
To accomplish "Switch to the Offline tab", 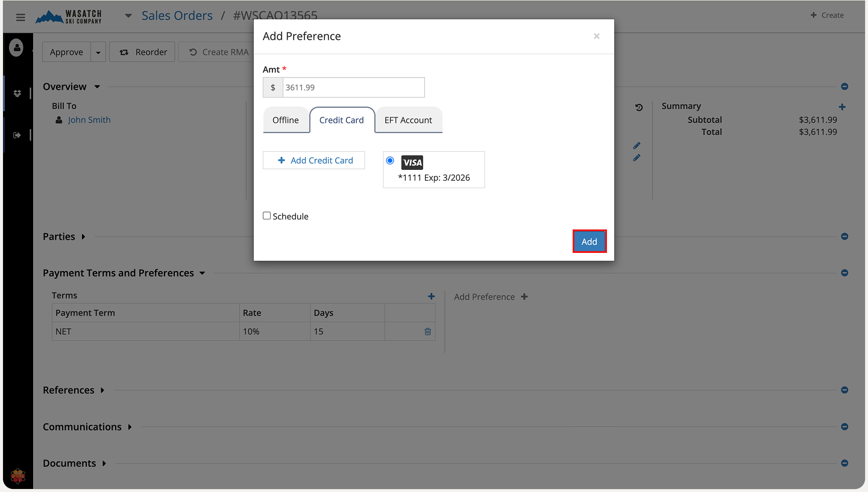I will point(285,120).
